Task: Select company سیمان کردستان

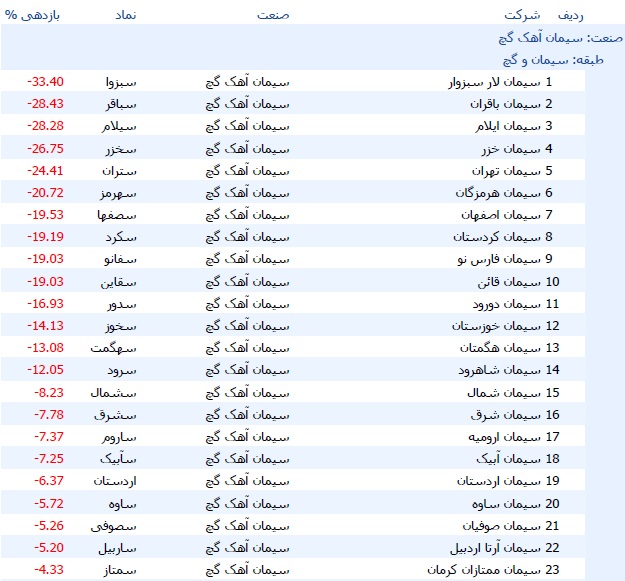Action: pos(497,237)
